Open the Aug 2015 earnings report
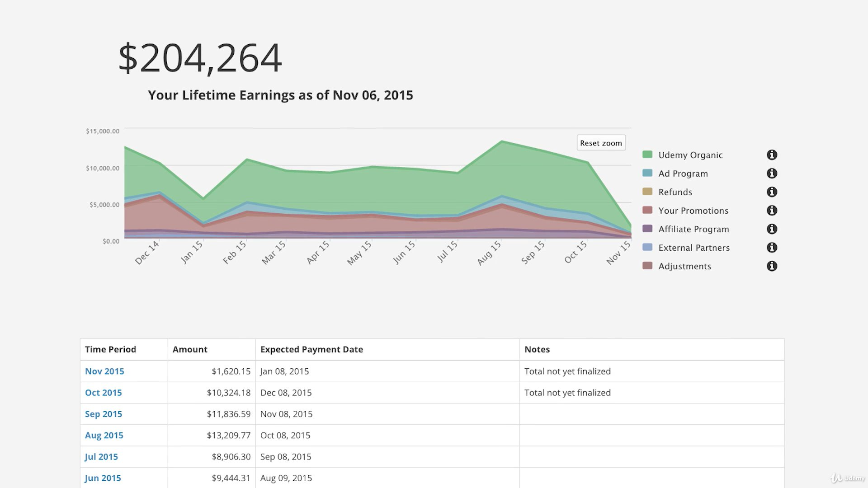Image resolution: width=868 pixels, height=488 pixels. coord(104,435)
